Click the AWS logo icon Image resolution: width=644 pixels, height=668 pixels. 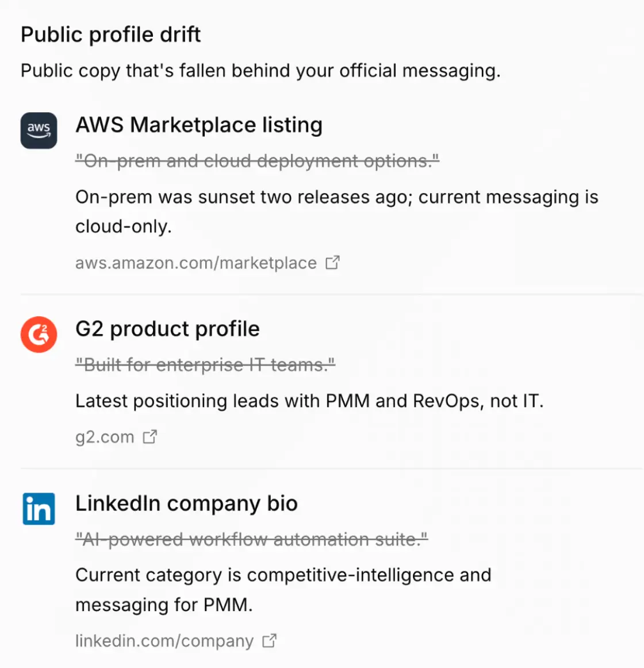coord(39,130)
